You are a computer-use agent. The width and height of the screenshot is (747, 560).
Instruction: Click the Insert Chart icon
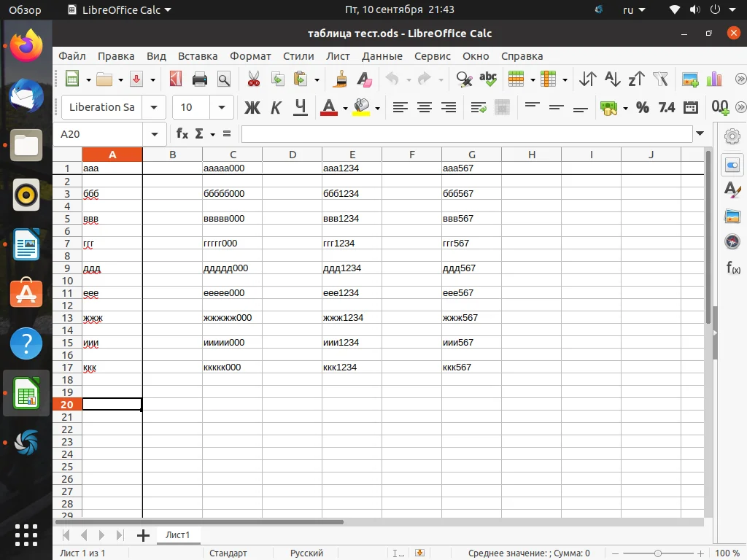coord(714,79)
